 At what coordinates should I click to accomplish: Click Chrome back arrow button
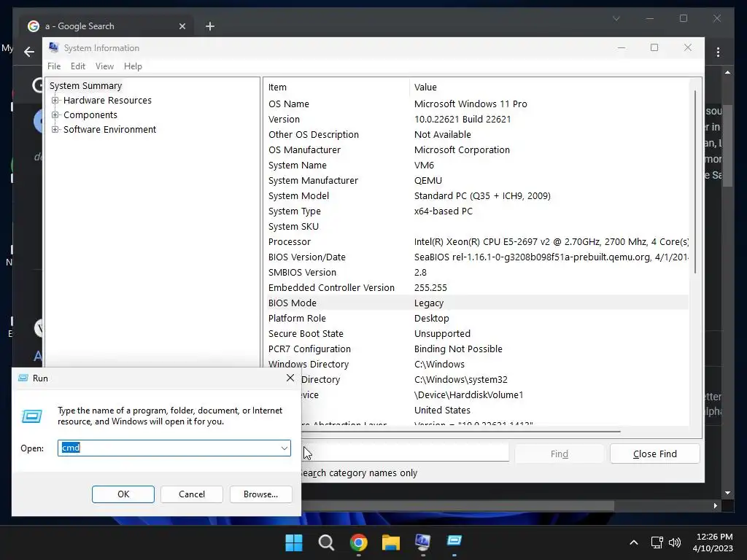point(29,52)
